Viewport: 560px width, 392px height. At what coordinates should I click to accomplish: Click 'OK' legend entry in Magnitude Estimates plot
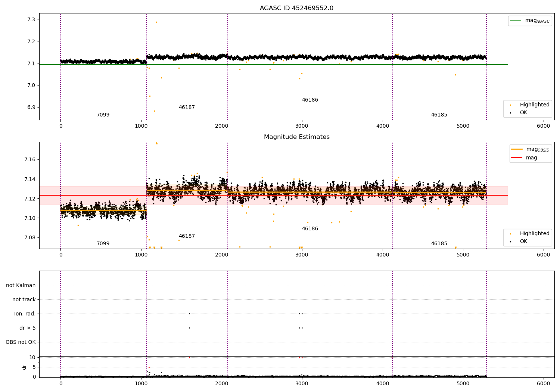(x=519, y=242)
